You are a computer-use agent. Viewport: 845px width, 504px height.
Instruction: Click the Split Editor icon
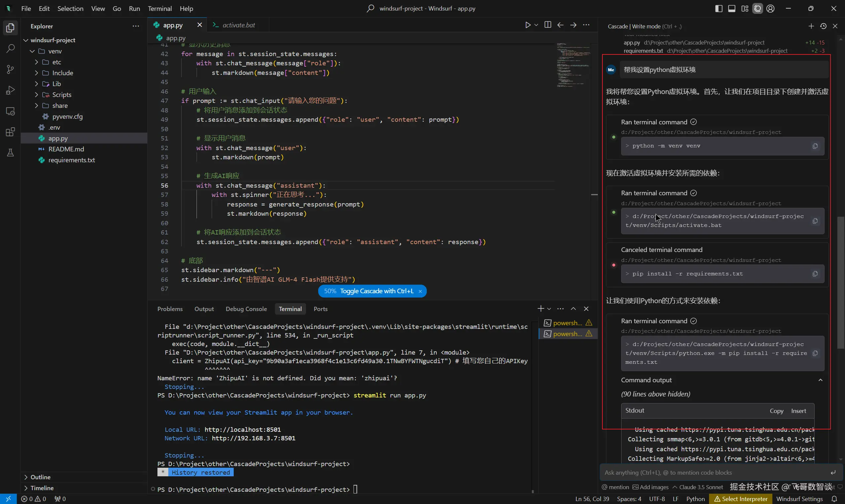(547, 25)
